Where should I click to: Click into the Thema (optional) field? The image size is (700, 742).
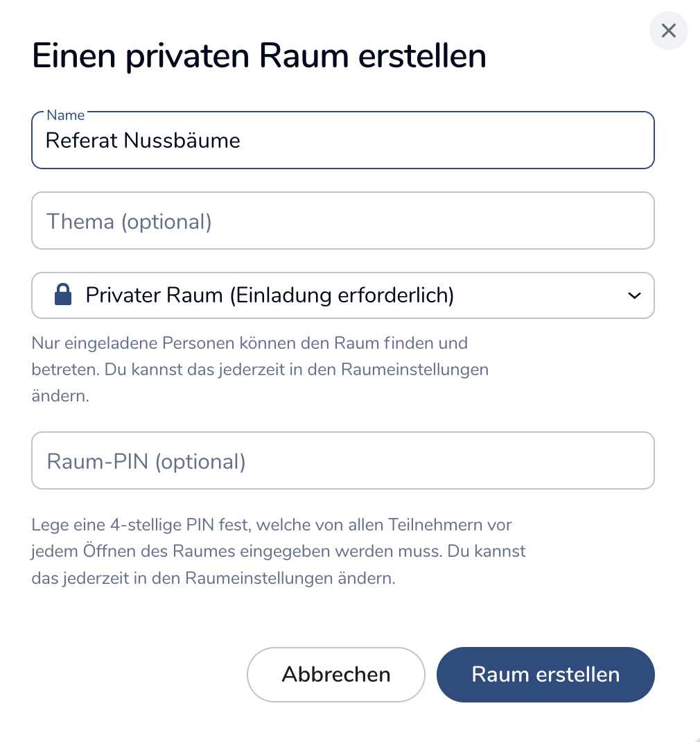pos(343,221)
